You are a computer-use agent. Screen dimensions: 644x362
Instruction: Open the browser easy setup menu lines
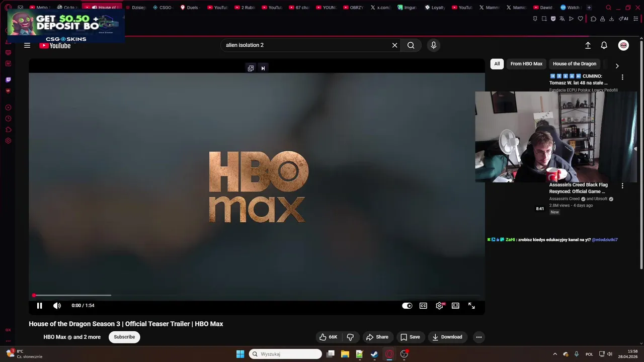click(x=635, y=19)
